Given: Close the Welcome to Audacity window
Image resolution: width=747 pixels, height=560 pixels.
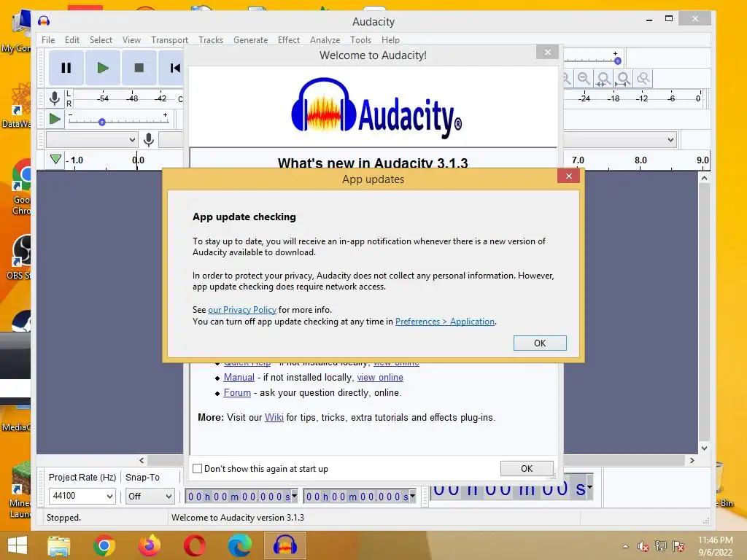Looking at the screenshot, I should click(547, 52).
